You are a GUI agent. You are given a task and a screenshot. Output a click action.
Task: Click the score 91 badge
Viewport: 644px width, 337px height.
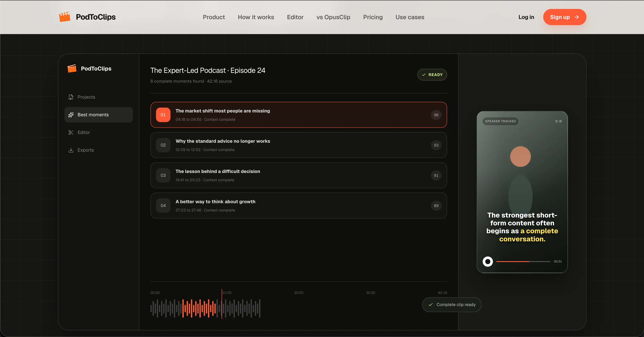(x=436, y=175)
